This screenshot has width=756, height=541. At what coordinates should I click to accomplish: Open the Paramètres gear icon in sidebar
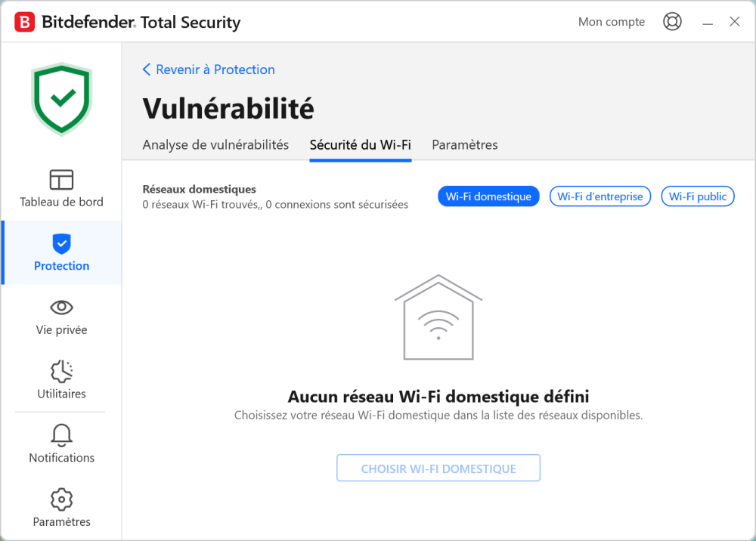pyautogui.click(x=61, y=499)
